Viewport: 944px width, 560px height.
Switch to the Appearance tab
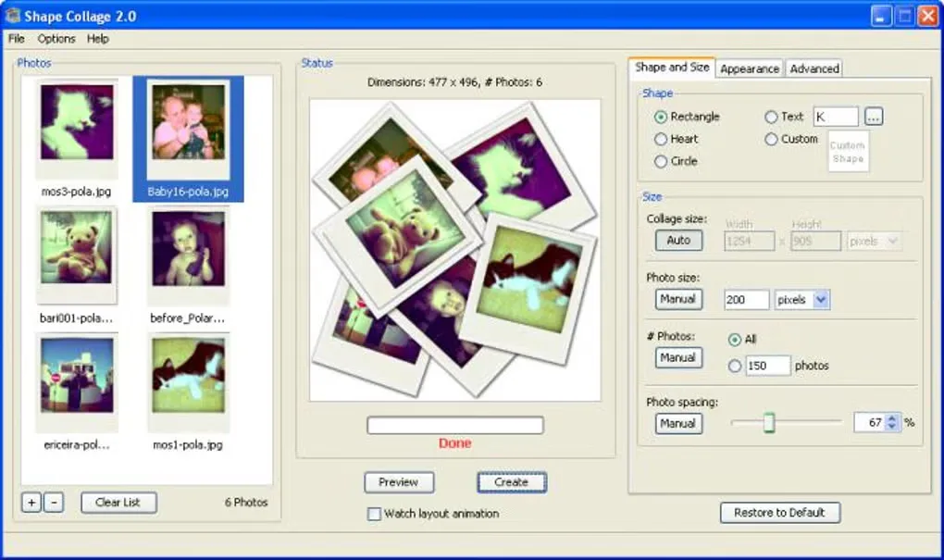[x=750, y=68]
